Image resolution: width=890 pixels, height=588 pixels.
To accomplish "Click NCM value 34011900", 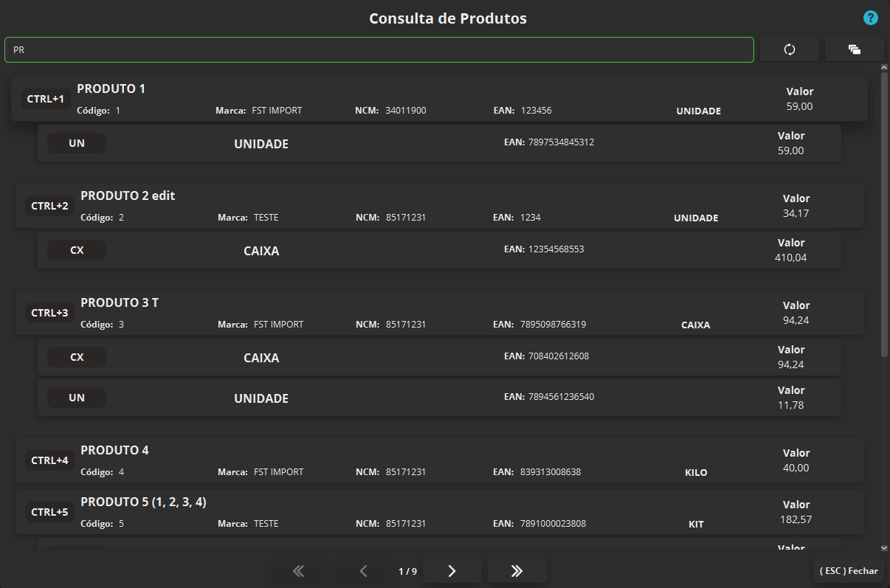I will (x=406, y=111).
